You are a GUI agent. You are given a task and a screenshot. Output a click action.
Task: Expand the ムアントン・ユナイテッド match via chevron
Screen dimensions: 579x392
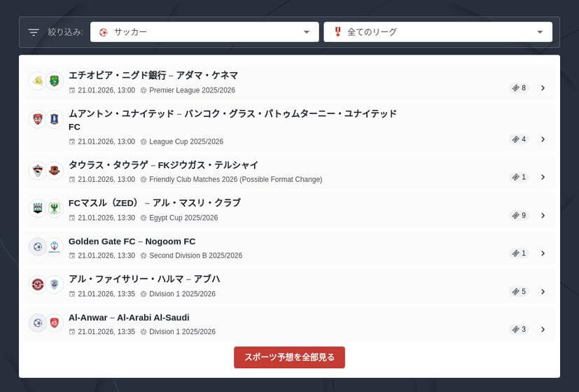click(543, 139)
